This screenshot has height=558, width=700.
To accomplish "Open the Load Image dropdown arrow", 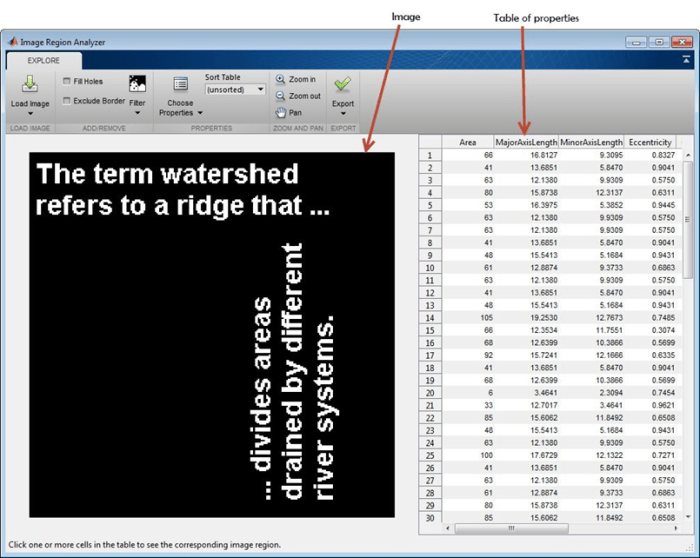I will pos(30,114).
